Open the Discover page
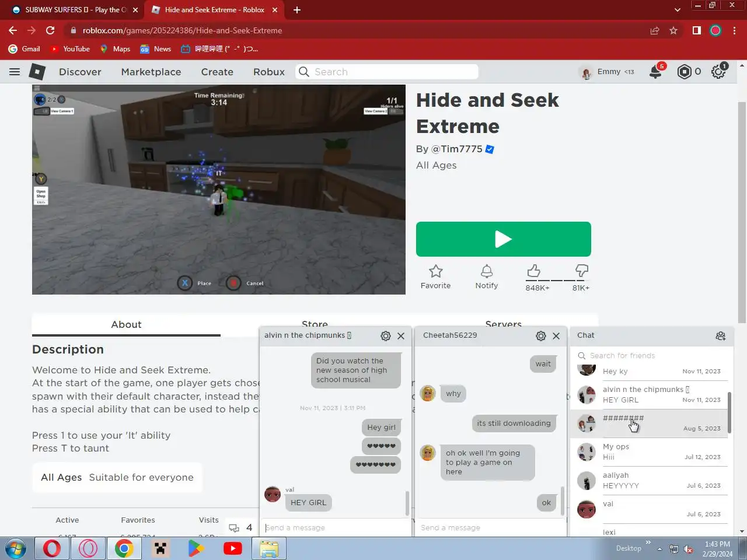The height and width of the screenshot is (560, 747). (80, 72)
